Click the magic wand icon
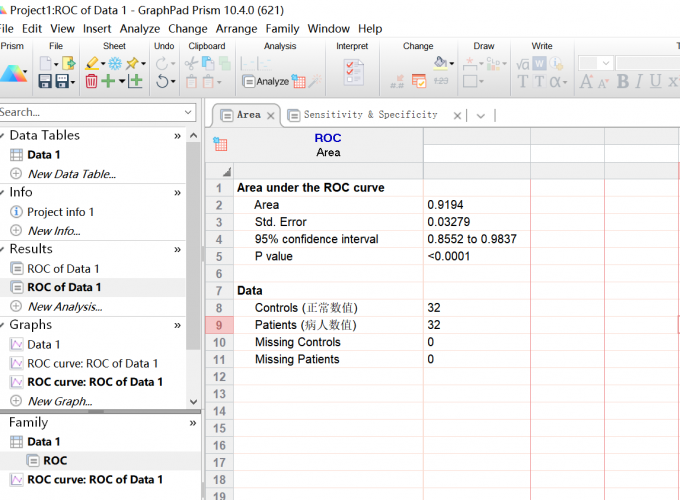 click(x=316, y=81)
